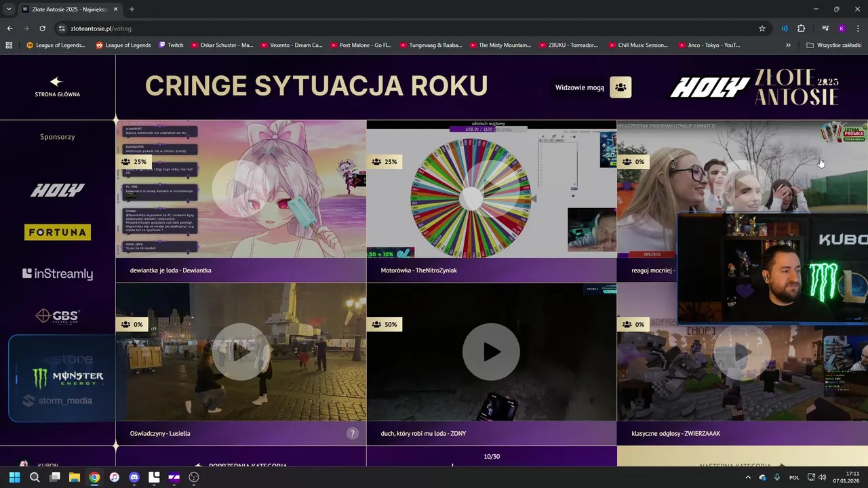Screen dimensions: 868x488
Task: Play the Oświadczyny Lusiella clip
Action: coord(241,352)
